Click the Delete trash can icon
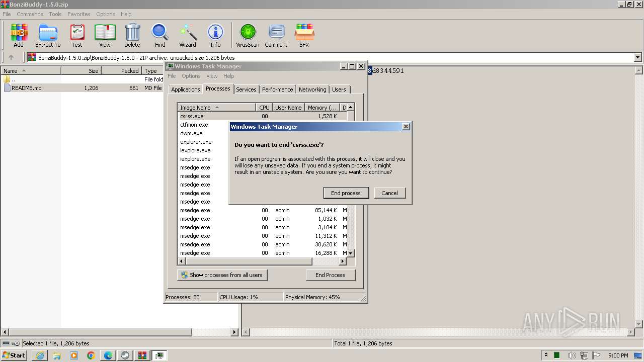 [132, 35]
